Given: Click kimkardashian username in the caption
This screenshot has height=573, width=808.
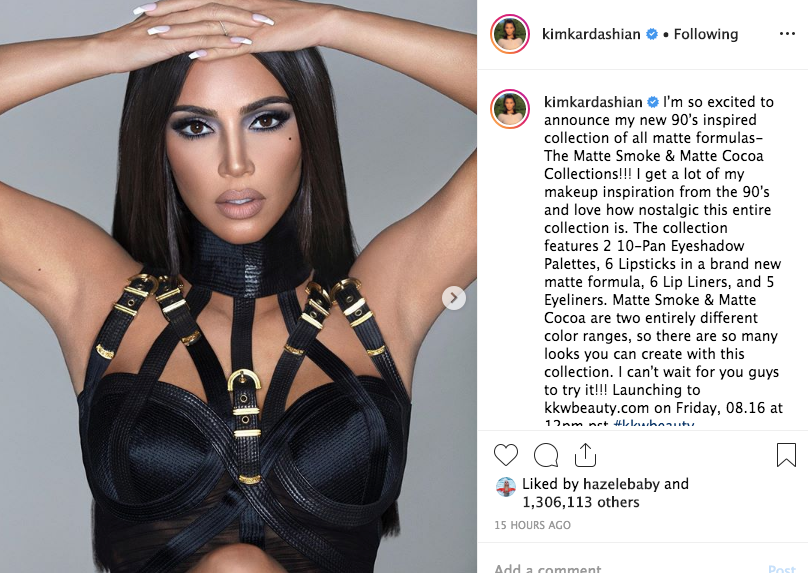Looking at the screenshot, I should pos(593,102).
